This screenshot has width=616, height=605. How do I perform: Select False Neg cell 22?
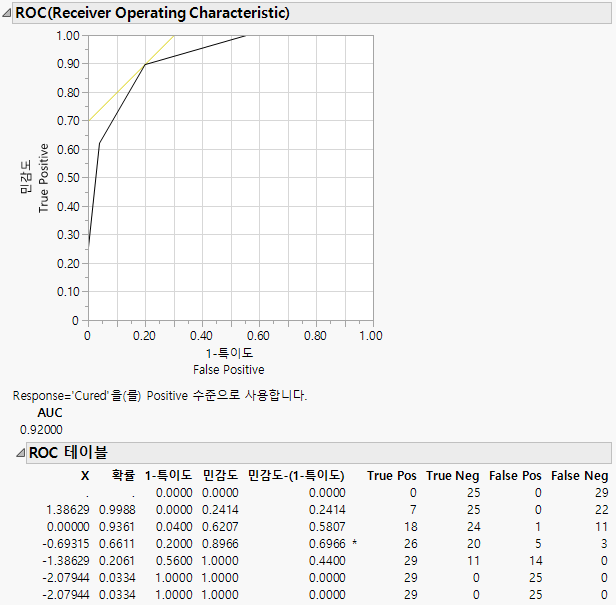(x=602, y=510)
